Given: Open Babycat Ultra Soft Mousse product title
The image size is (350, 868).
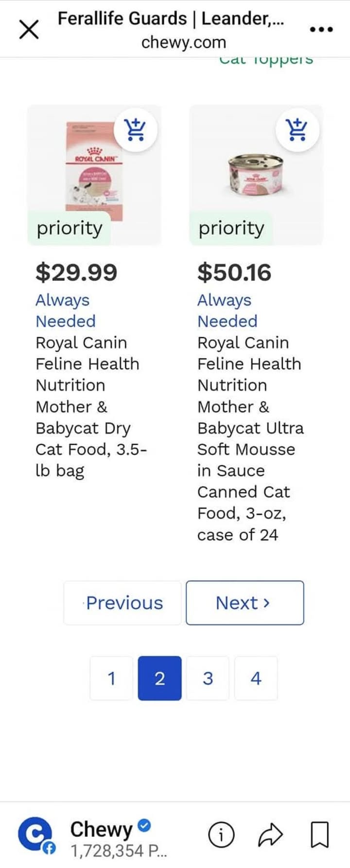Looking at the screenshot, I should [x=250, y=438].
